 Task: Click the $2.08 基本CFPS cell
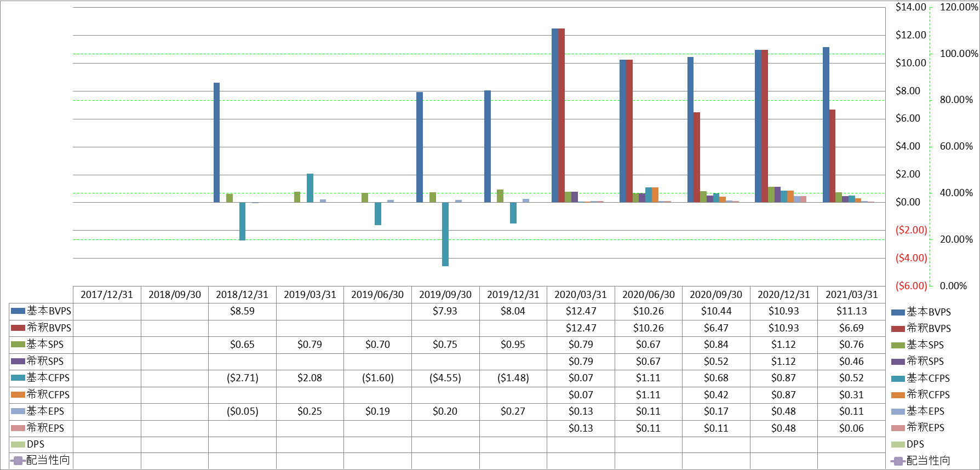point(310,377)
